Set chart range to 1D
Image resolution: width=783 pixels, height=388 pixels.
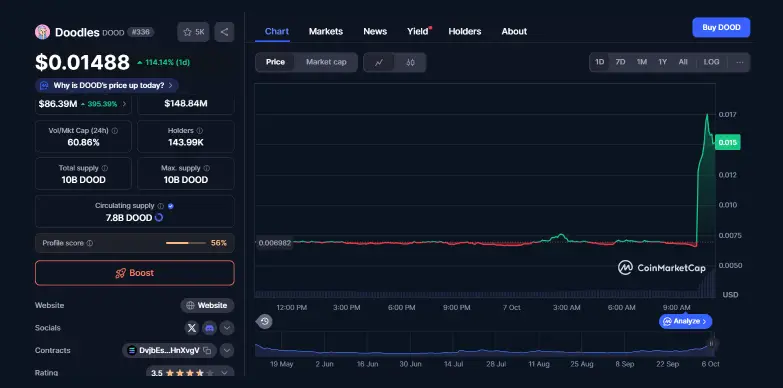[x=599, y=62]
